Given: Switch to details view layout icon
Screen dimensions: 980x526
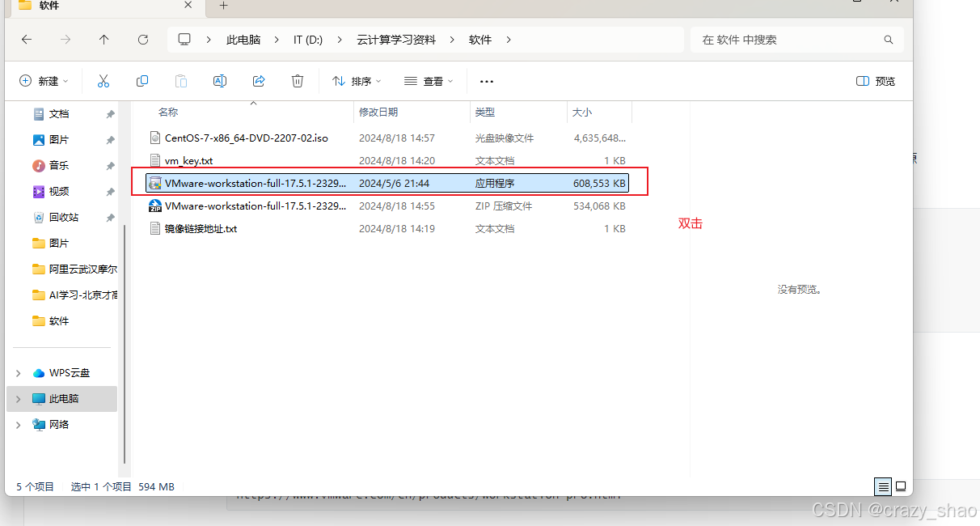Looking at the screenshot, I should click(x=883, y=486).
